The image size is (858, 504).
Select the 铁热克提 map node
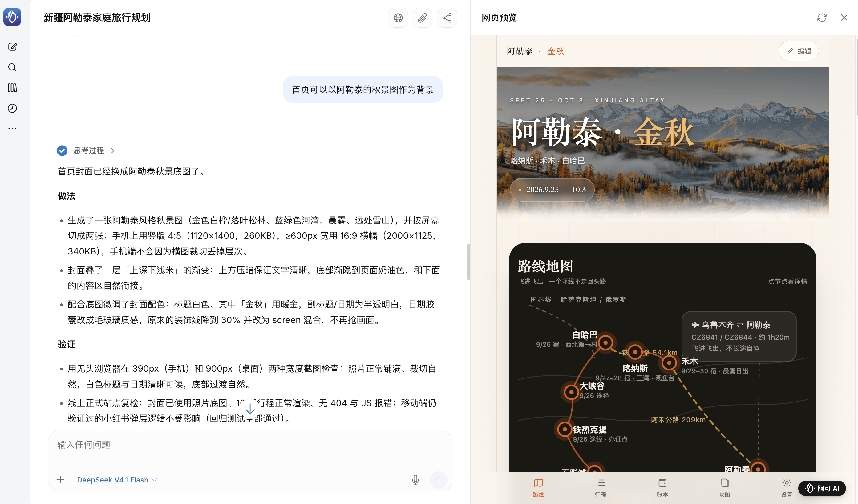[565, 429]
